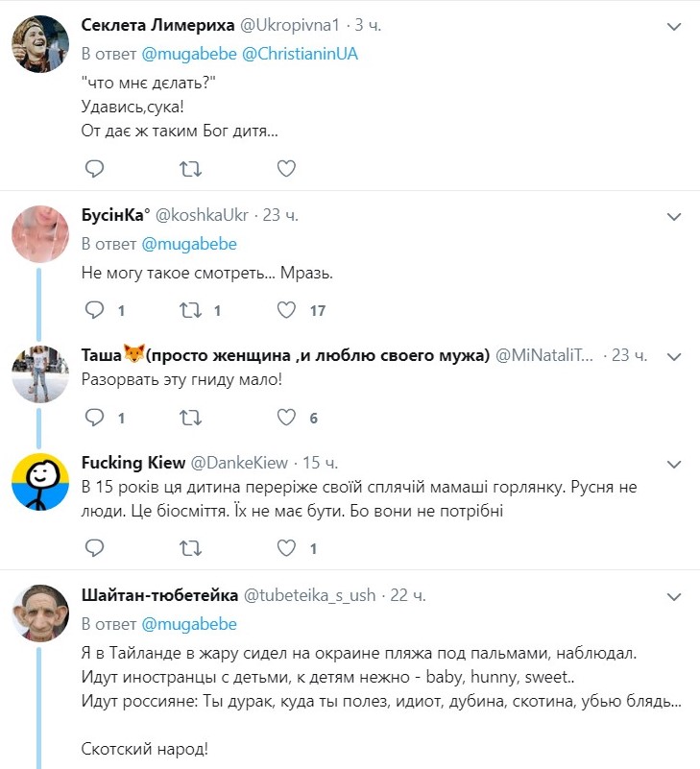Like Таша's tweet with 6 likes
Image resolution: width=700 pixels, height=769 pixels.
(286, 418)
